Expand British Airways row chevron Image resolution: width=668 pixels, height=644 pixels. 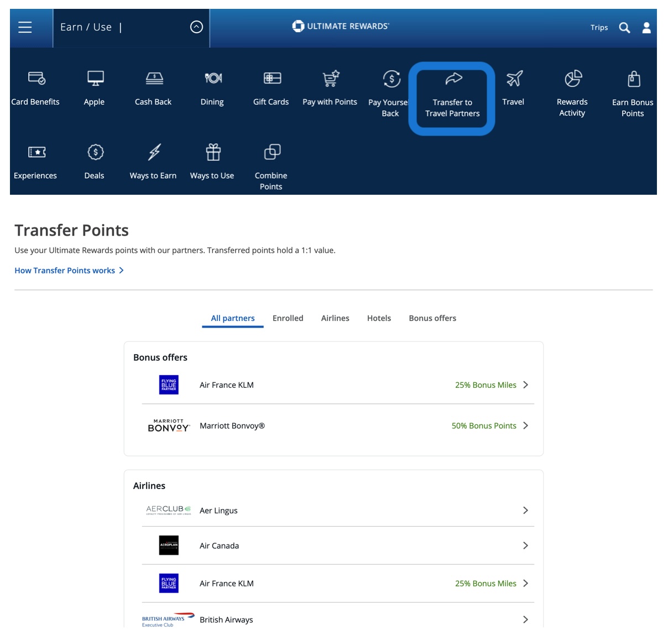click(525, 620)
